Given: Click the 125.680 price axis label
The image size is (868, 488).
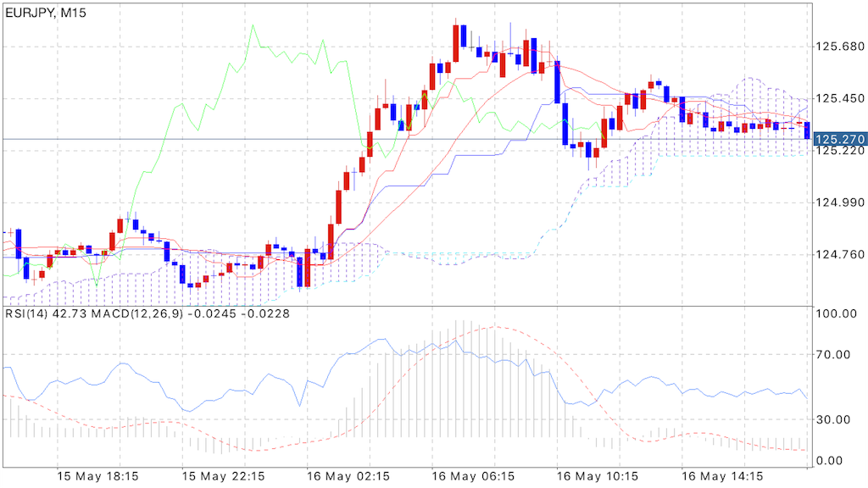Looking at the screenshot, I should 840,46.
